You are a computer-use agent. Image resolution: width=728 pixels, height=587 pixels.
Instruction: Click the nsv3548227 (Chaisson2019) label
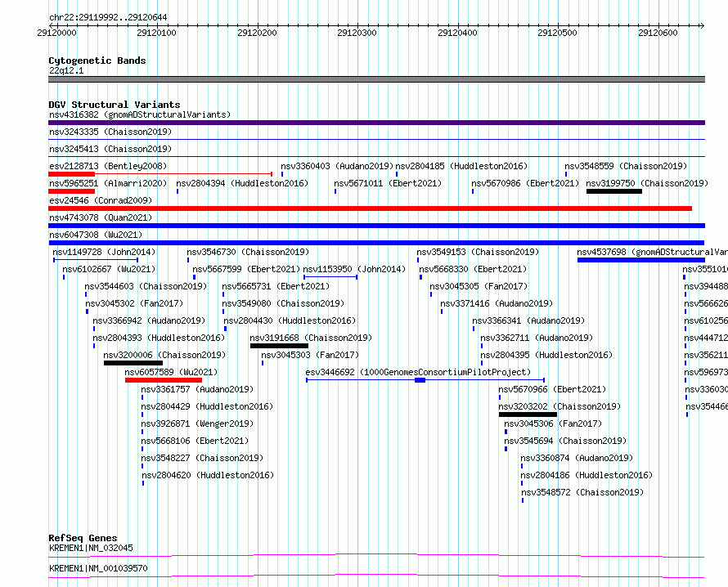point(202,458)
